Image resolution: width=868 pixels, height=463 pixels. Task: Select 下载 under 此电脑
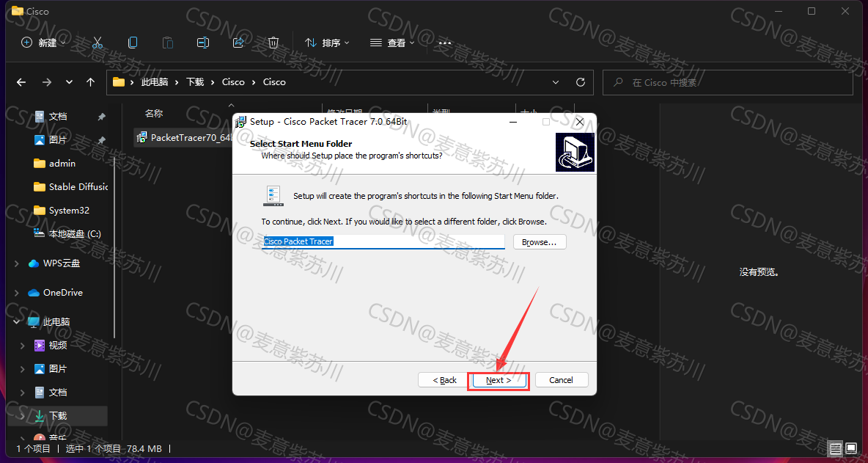[58, 415]
